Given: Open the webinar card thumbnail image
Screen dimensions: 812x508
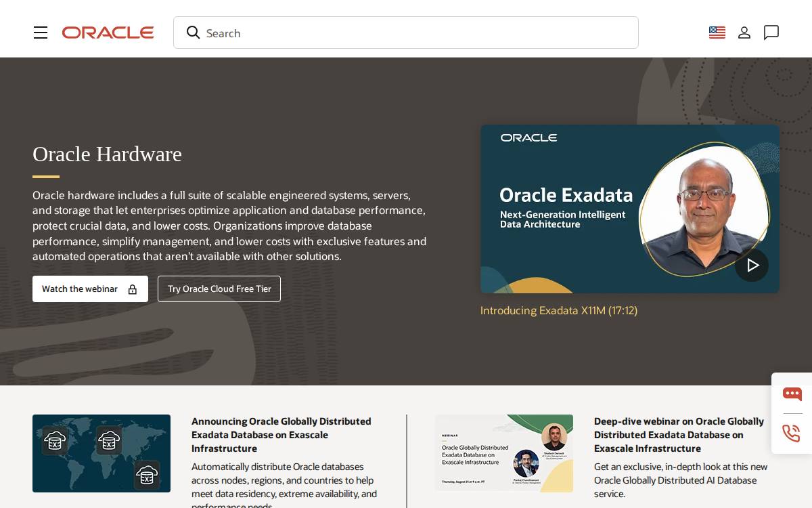Looking at the screenshot, I should coord(504,453).
